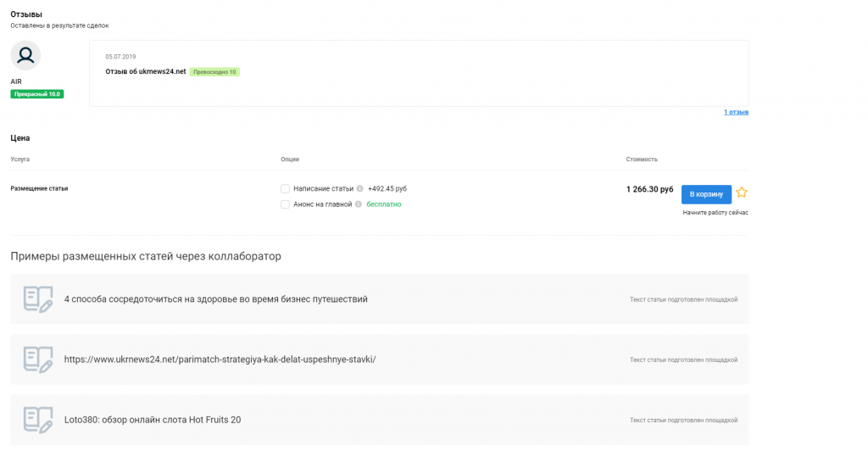This screenshot has height=452, width=868.
Task: Open the ukrnews24.net parimatch strategy URL
Action: coord(220,360)
